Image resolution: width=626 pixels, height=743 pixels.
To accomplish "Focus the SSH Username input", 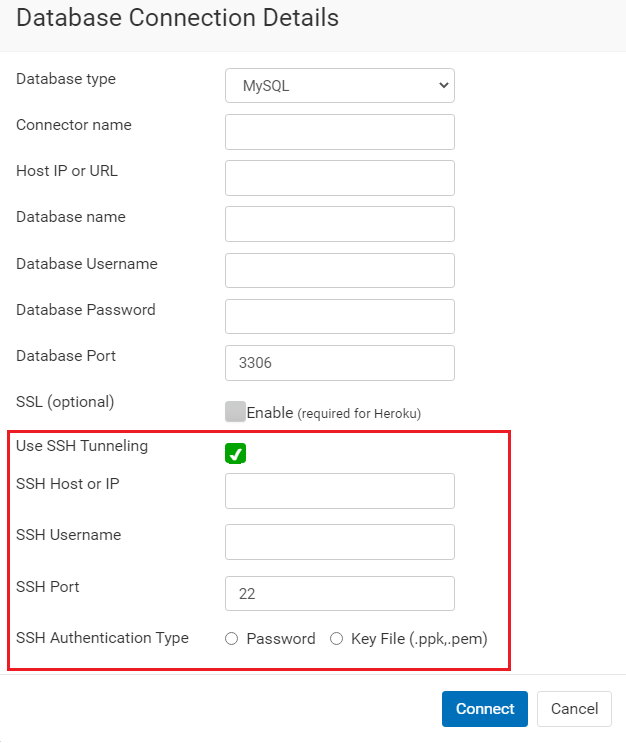I will point(339,542).
